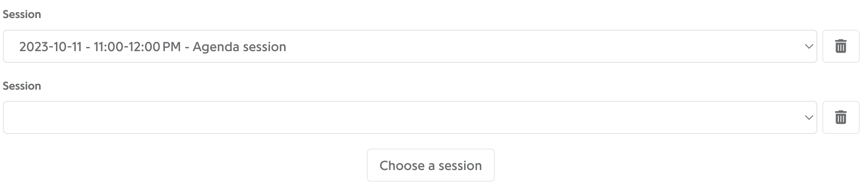
Task: Click the Agenda session text in first select
Action: pyautogui.click(x=239, y=47)
